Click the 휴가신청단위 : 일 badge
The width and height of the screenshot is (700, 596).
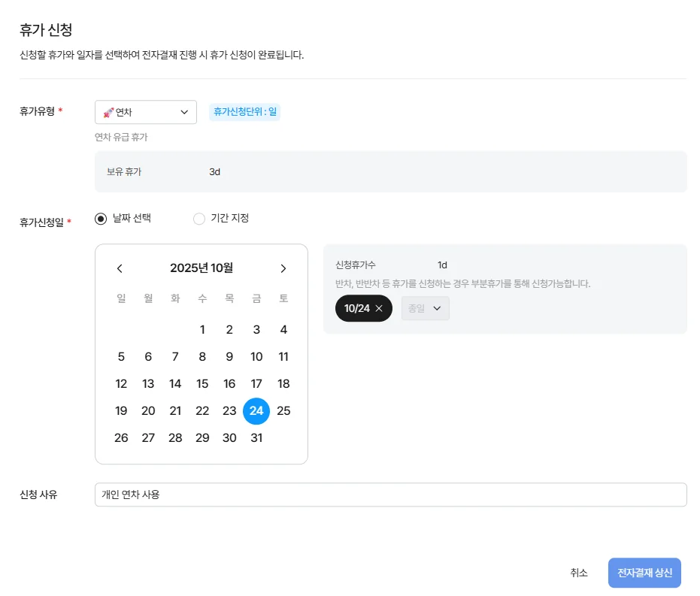245,111
